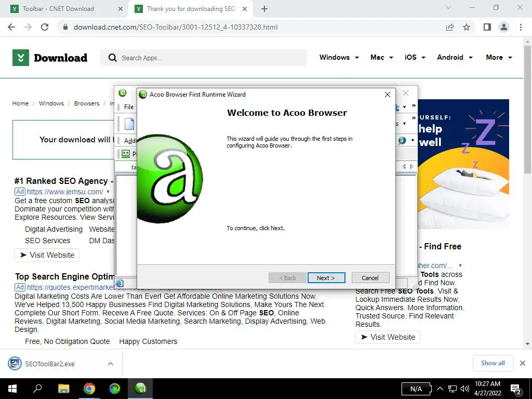This screenshot has width=532, height=399.
Task: Click the right ad's Visit Website button
Action: point(388,337)
